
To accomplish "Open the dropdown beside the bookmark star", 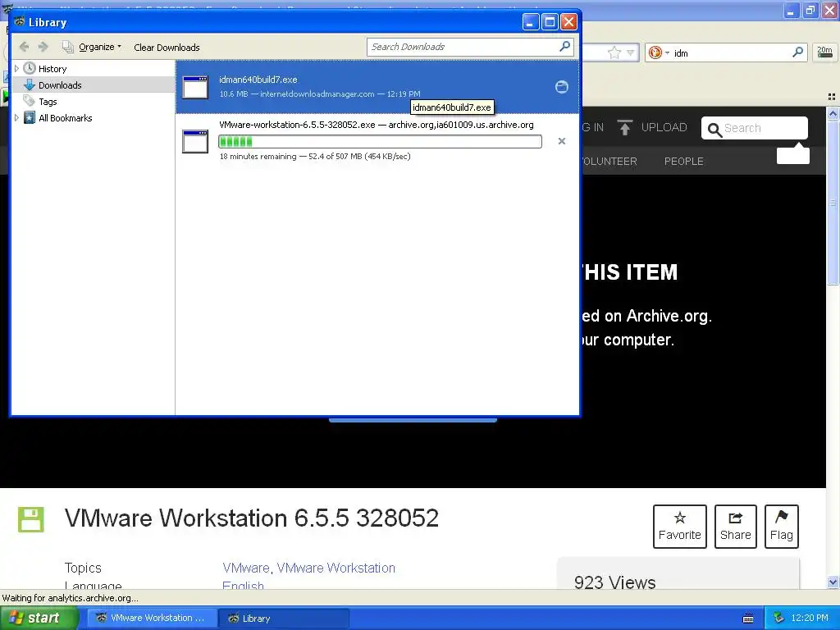I will [631, 52].
